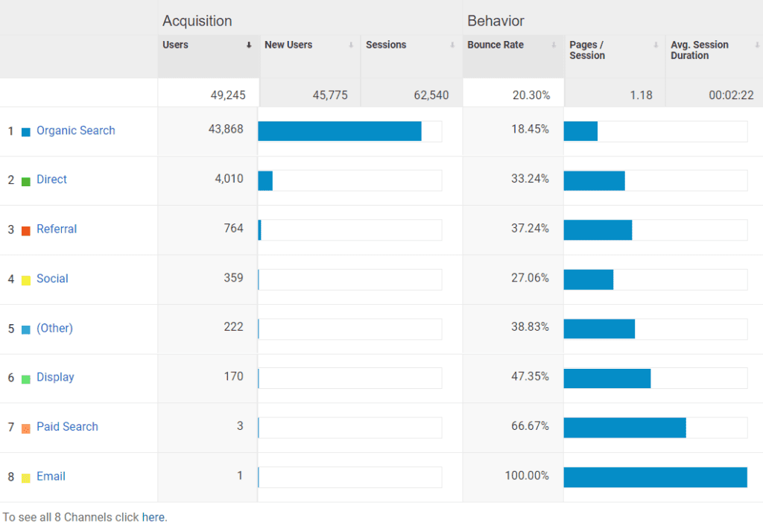
Task: Click the light green Display swatch
Action: click(x=26, y=379)
